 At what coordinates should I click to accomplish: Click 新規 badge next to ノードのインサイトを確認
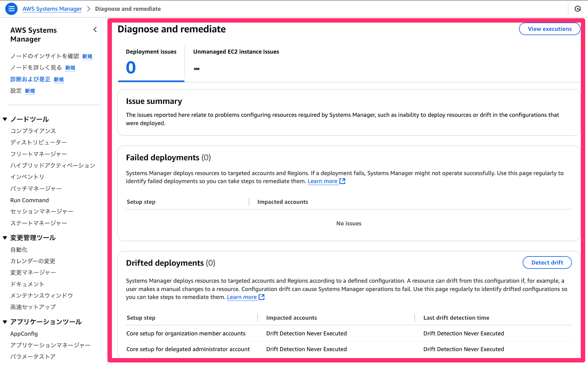tap(87, 56)
